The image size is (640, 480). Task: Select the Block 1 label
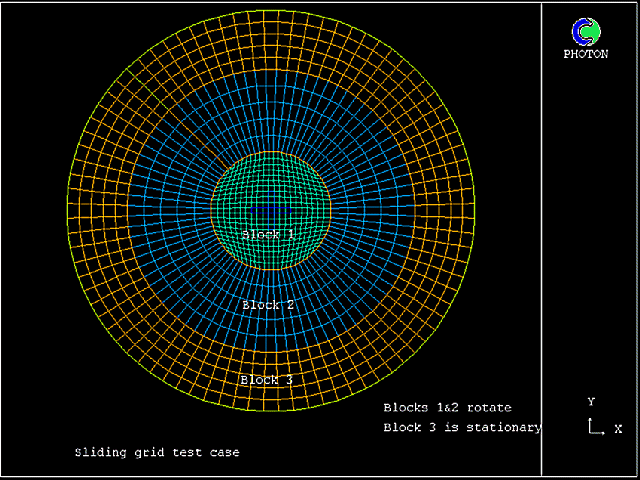pos(268,234)
